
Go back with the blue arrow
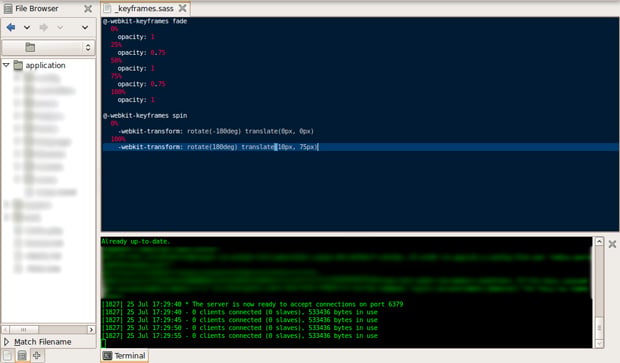click(x=11, y=27)
